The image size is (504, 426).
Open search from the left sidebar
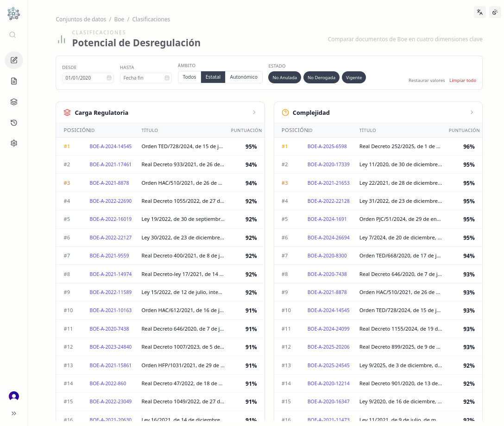pyautogui.click(x=13, y=34)
